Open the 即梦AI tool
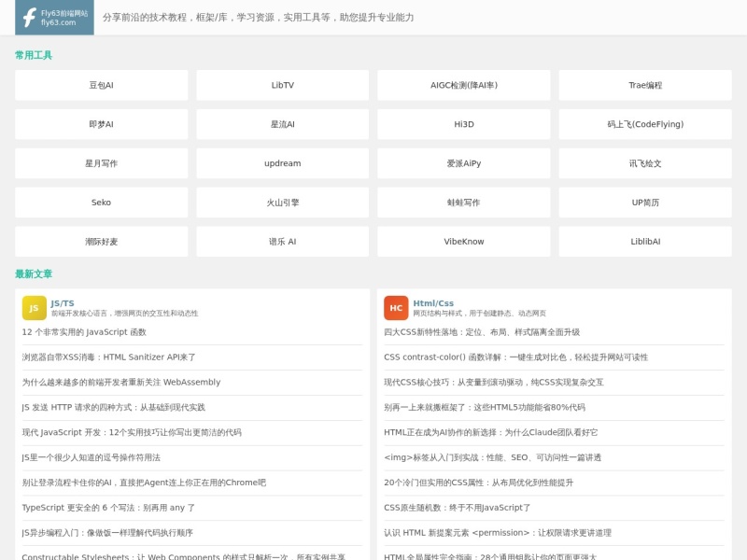 tap(101, 124)
